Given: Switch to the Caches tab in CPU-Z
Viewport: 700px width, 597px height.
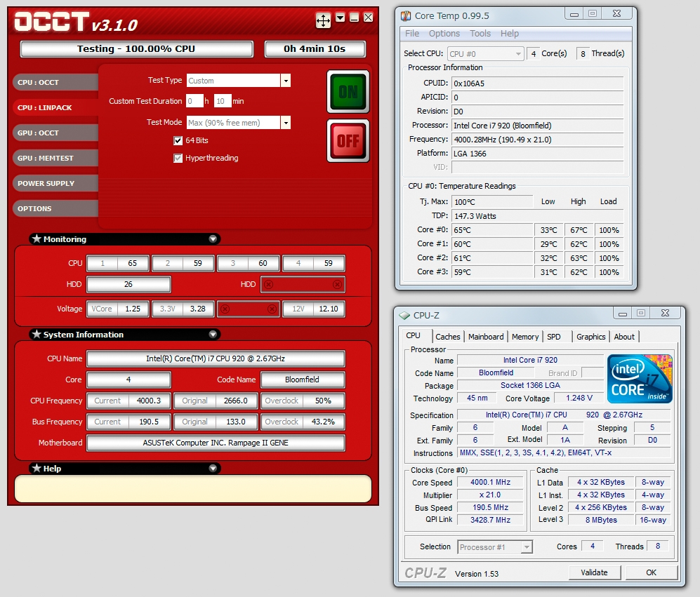Looking at the screenshot, I should [448, 337].
